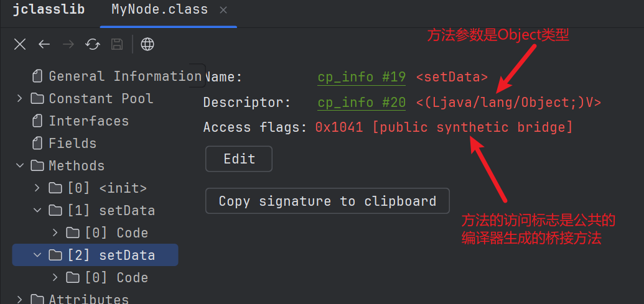The height and width of the screenshot is (304, 644).
Task: Expand the Constant Pool node
Action: tap(20, 98)
